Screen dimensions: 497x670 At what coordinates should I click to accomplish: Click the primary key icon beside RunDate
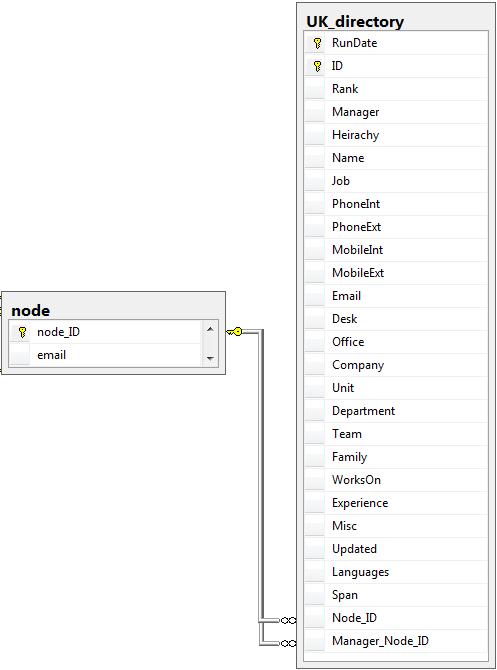(x=317, y=43)
